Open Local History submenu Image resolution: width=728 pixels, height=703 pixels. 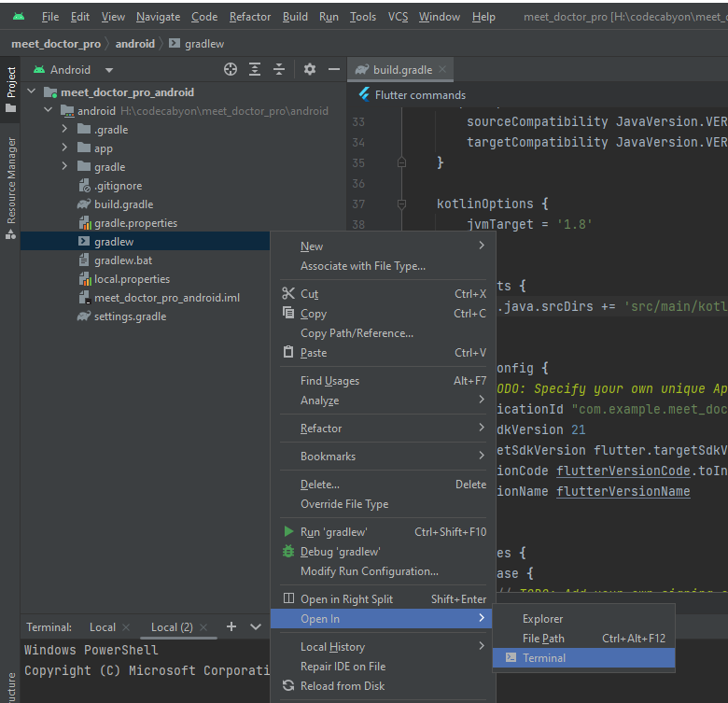(384, 646)
